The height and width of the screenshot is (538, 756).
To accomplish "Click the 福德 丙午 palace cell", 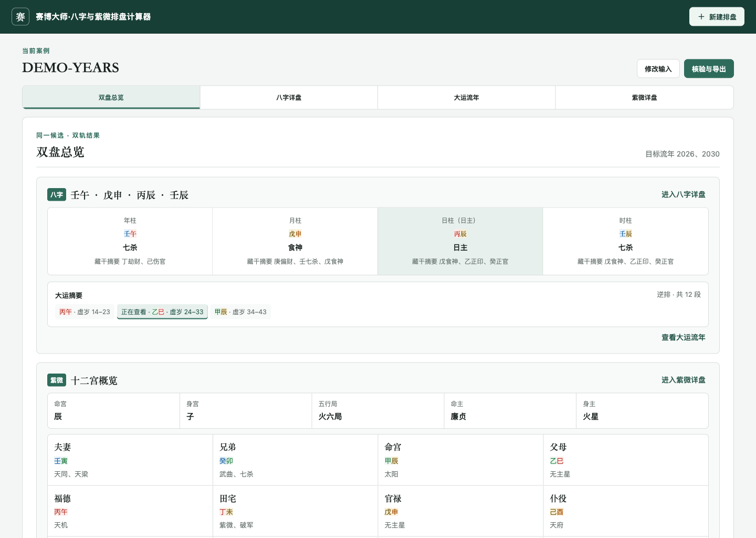I will pyautogui.click(x=130, y=511).
